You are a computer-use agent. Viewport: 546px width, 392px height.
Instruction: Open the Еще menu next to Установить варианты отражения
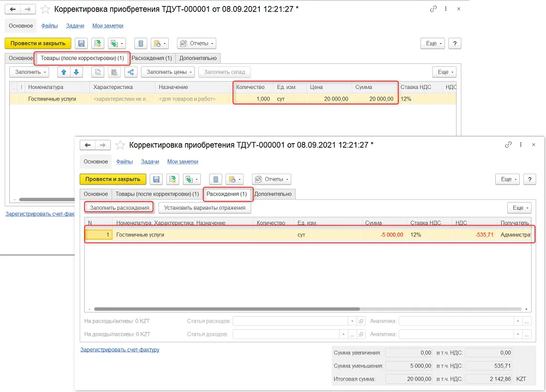[x=519, y=208]
